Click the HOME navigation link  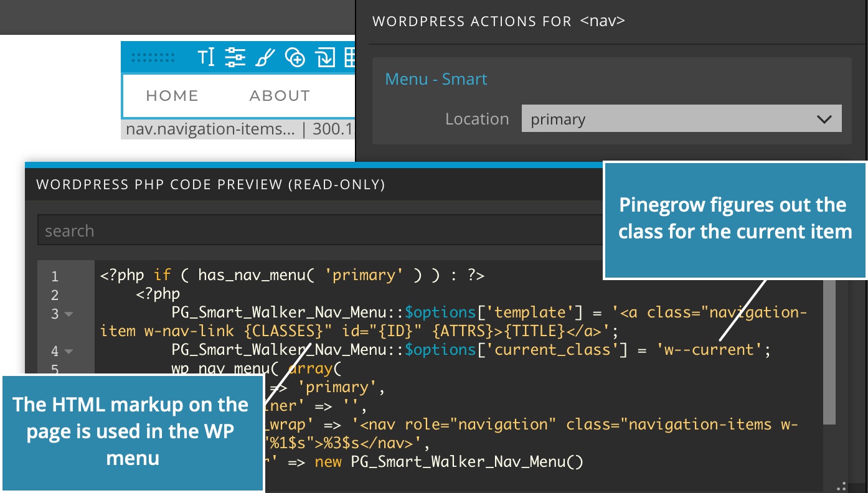click(x=172, y=96)
